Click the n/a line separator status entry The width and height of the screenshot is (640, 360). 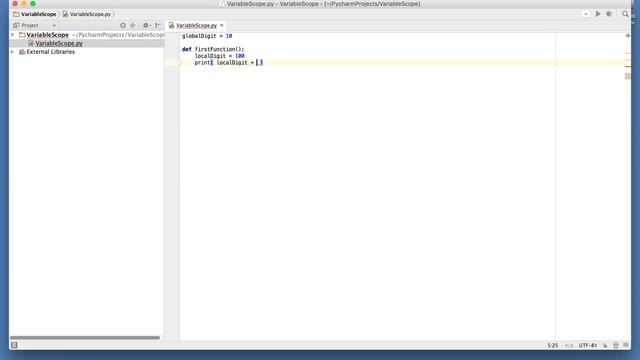click(x=569, y=345)
